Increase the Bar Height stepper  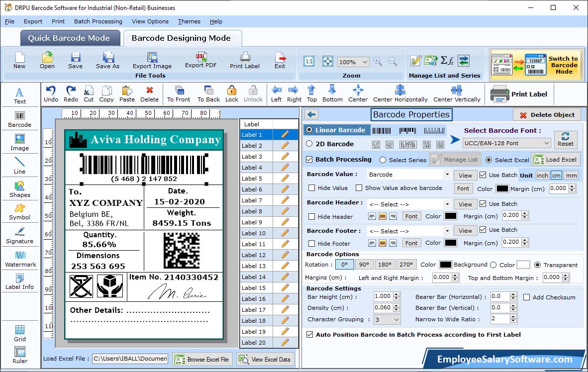[397, 294]
